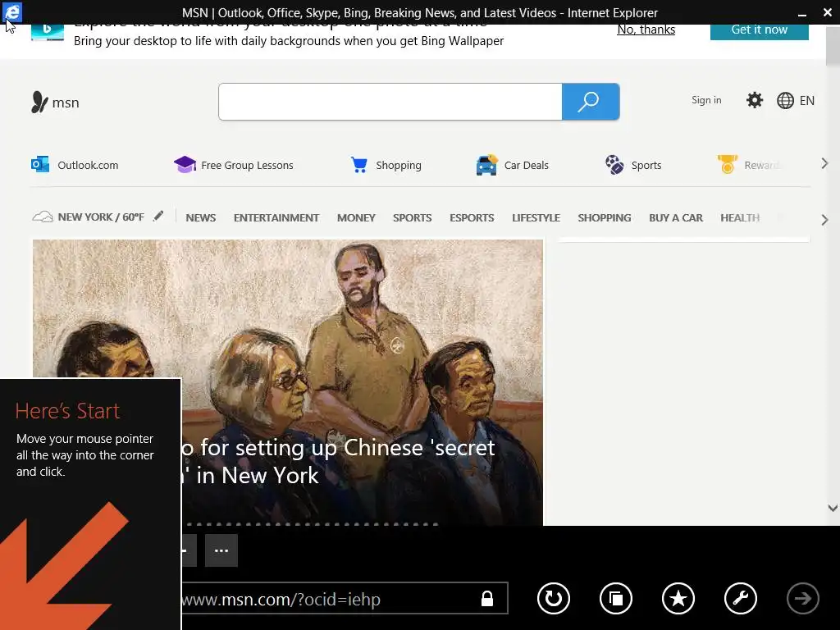Screen dimensions: 840x630
Task: Open the MONEY category
Action: [x=356, y=217]
